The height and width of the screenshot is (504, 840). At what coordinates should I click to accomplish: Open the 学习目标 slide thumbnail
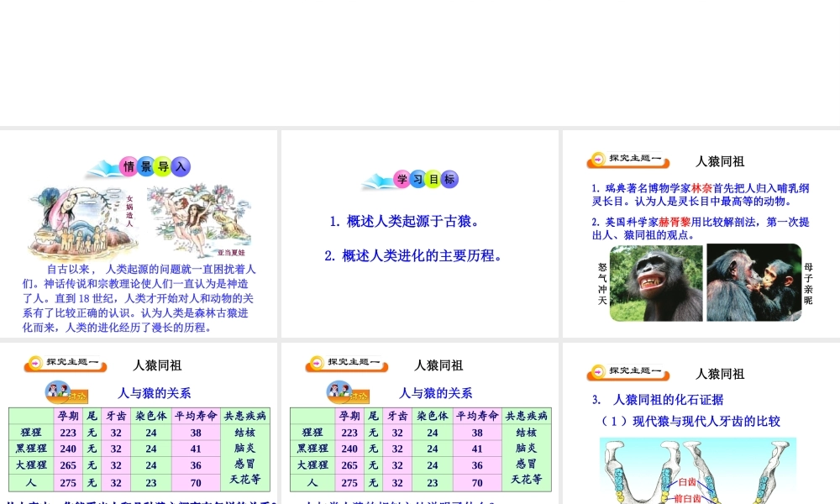point(419,234)
